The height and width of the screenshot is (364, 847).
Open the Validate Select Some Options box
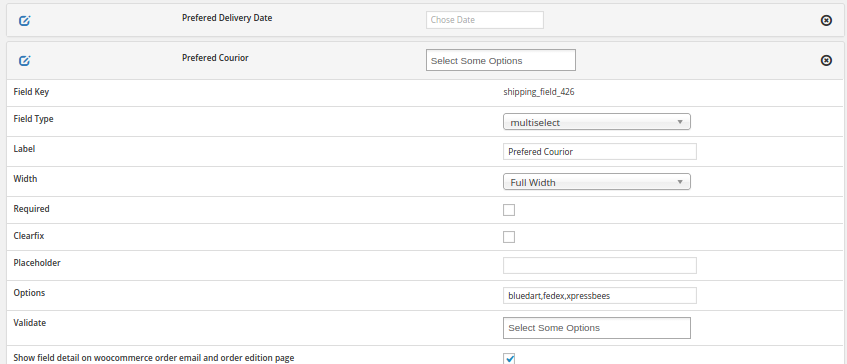pyautogui.click(x=596, y=328)
